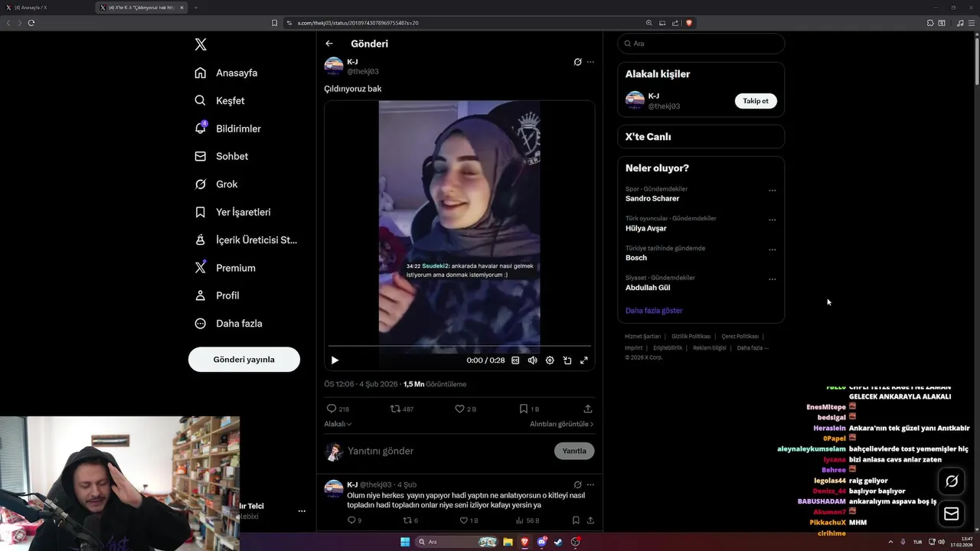
Task: Open Yer İşaretleri bookmarks in sidebar
Action: tap(233, 212)
